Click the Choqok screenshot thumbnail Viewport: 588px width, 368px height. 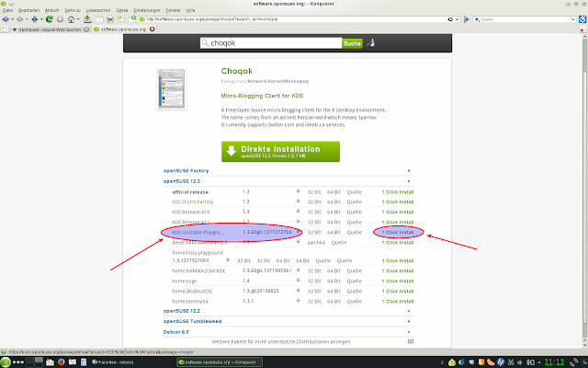pos(172,88)
